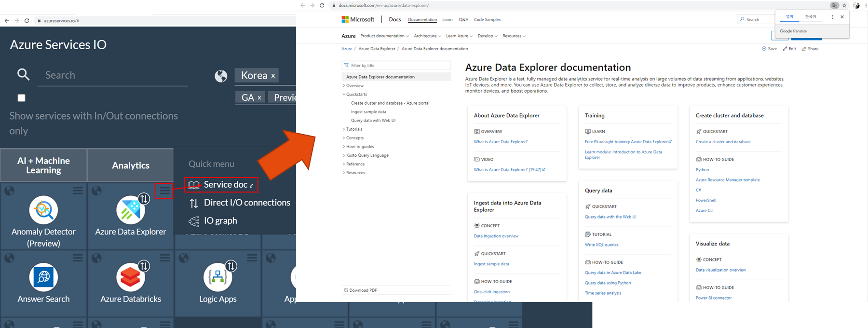Click the I/O arrows badge on the Azure Databricks tile
Screen dimensions: 868x328
[144, 266]
